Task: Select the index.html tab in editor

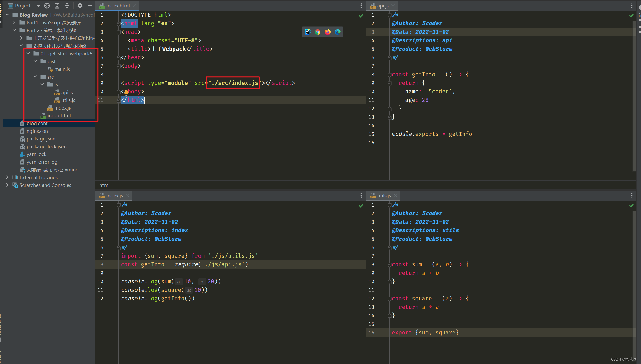Action: (116, 5)
